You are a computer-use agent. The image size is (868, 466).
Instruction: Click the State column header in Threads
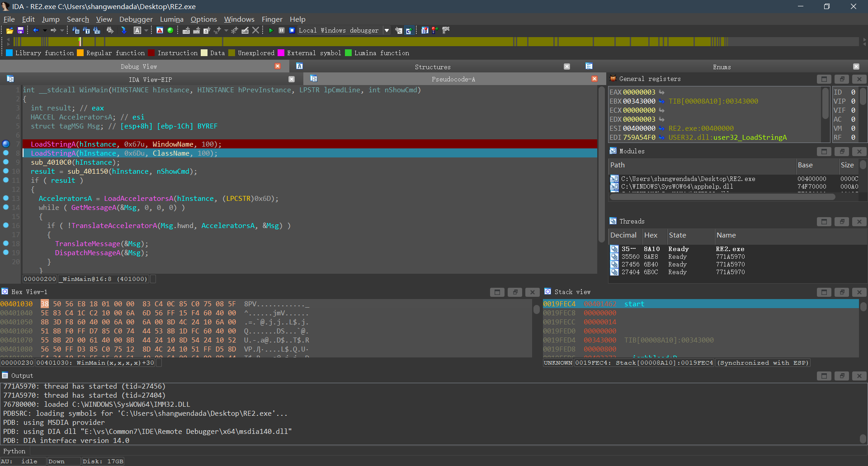point(690,235)
